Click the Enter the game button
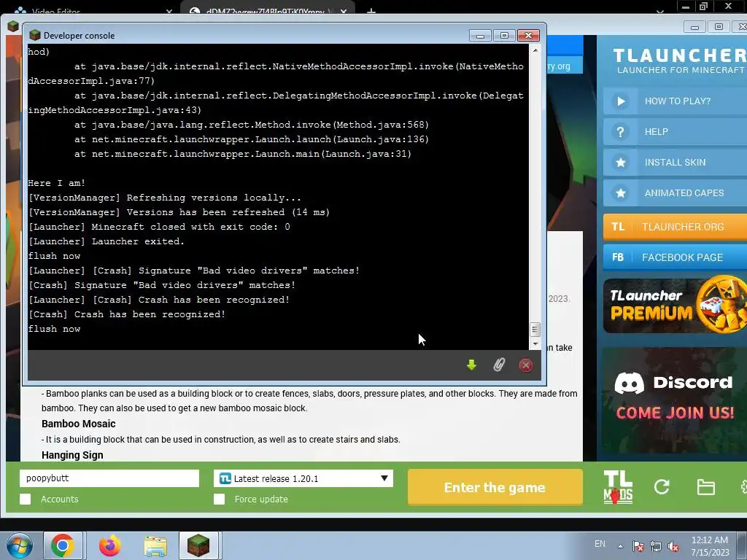This screenshot has width=747, height=560. [x=495, y=487]
